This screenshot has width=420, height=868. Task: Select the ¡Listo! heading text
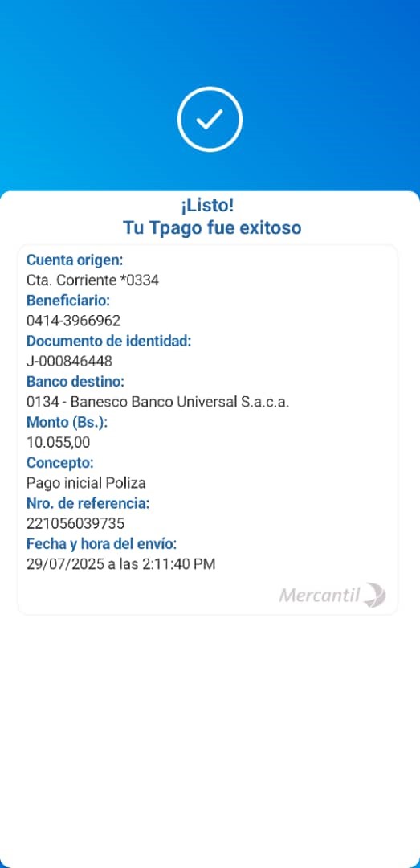[x=207, y=206]
